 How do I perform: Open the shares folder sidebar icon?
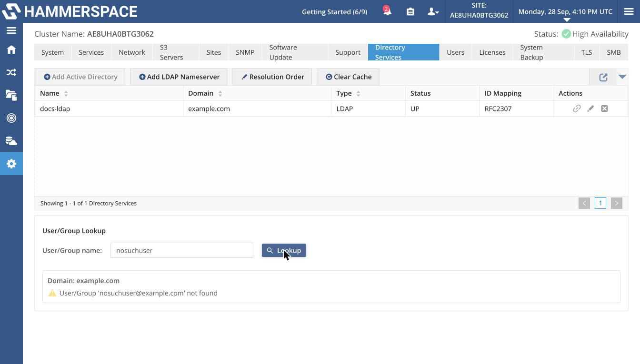tap(11, 95)
